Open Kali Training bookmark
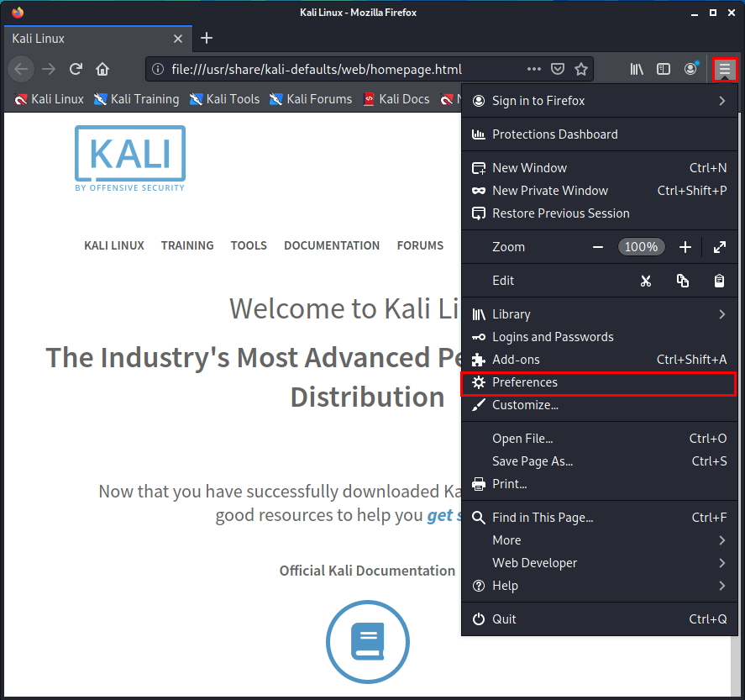The height and width of the screenshot is (700, 745). (136, 99)
